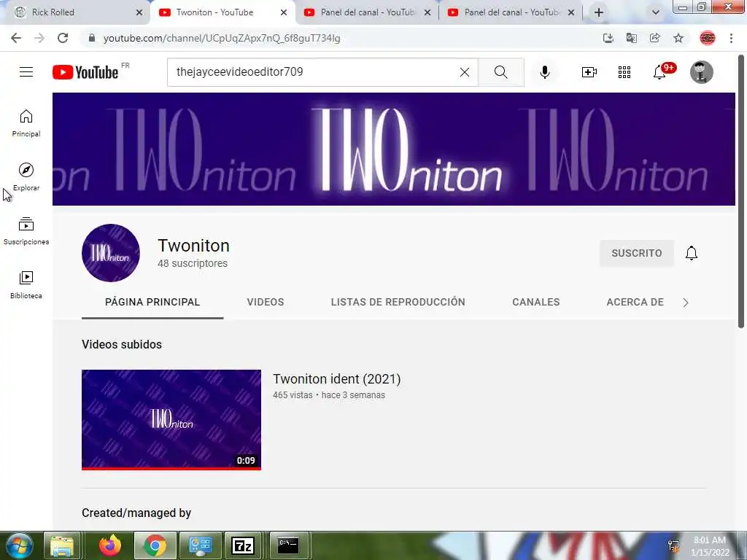Click the translate page icon
The height and width of the screenshot is (560, 747).
(x=631, y=38)
